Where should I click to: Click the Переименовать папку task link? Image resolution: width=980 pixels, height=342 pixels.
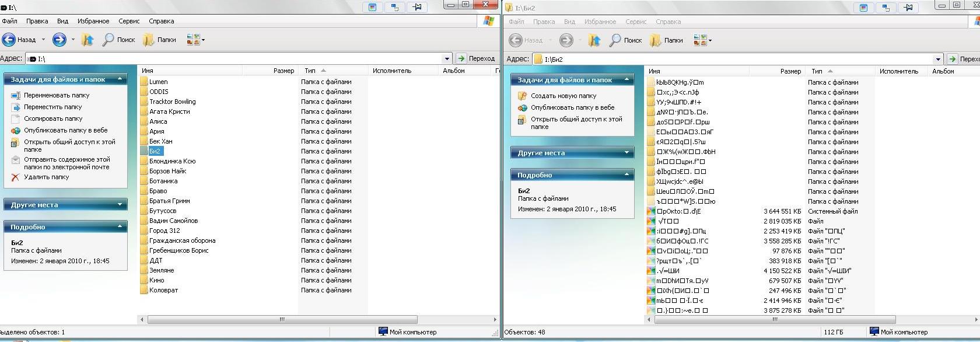[x=57, y=95]
